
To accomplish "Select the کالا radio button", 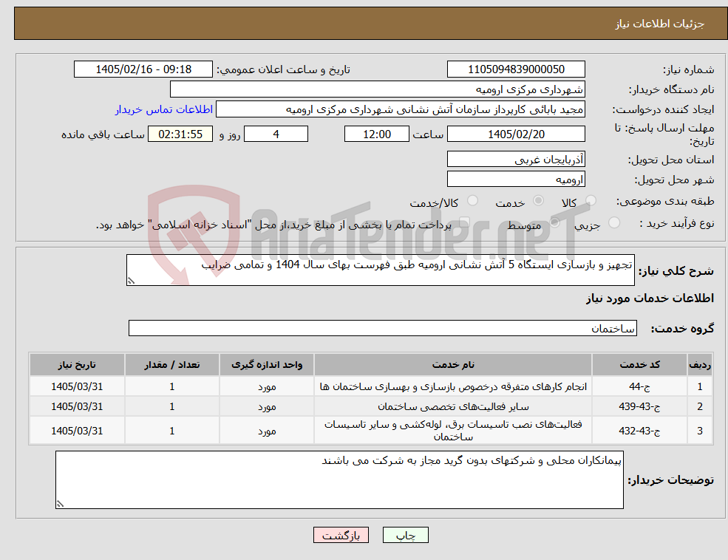I will coord(591,200).
